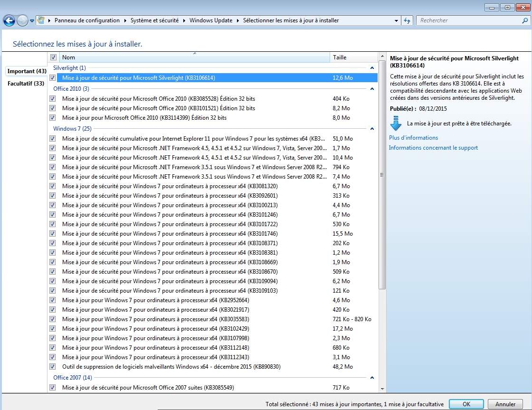532x410 pixels.
Task: Switch to the Facultatif (33) tab
Action: click(26, 84)
